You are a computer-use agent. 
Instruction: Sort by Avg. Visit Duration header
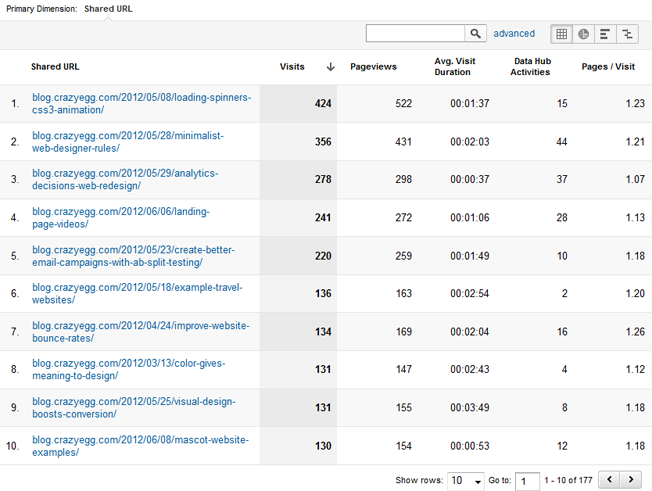[x=454, y=67]
